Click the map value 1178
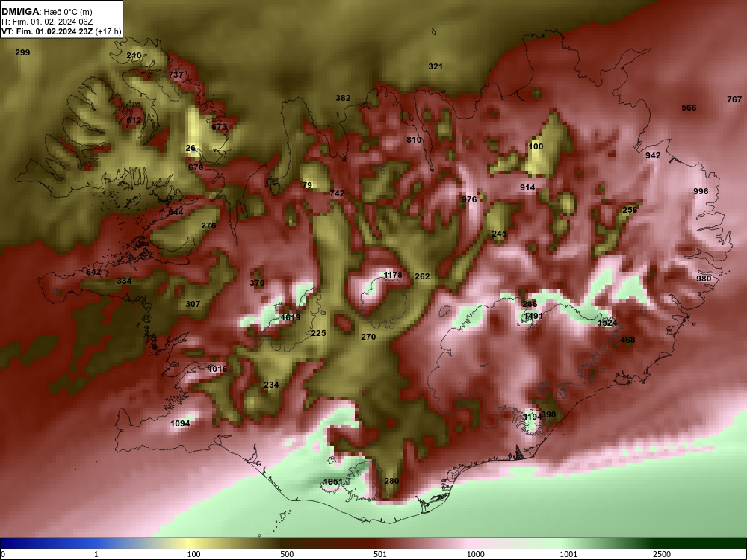 click(393, 276)
